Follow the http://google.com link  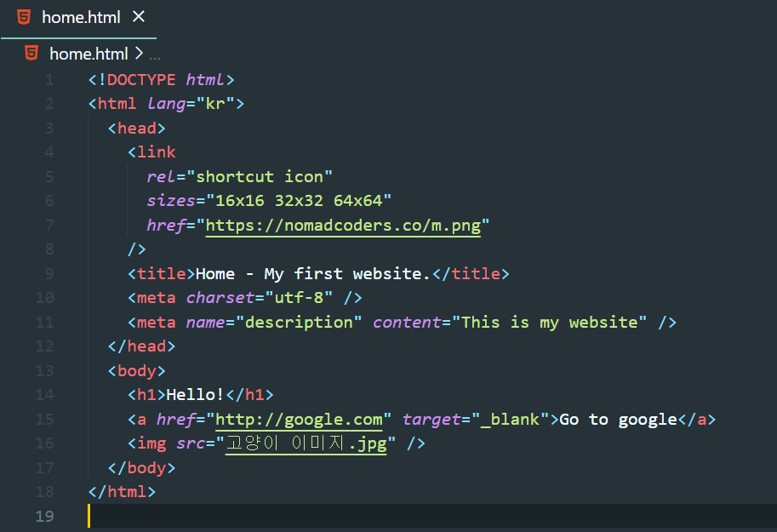[x=299, y=420]
